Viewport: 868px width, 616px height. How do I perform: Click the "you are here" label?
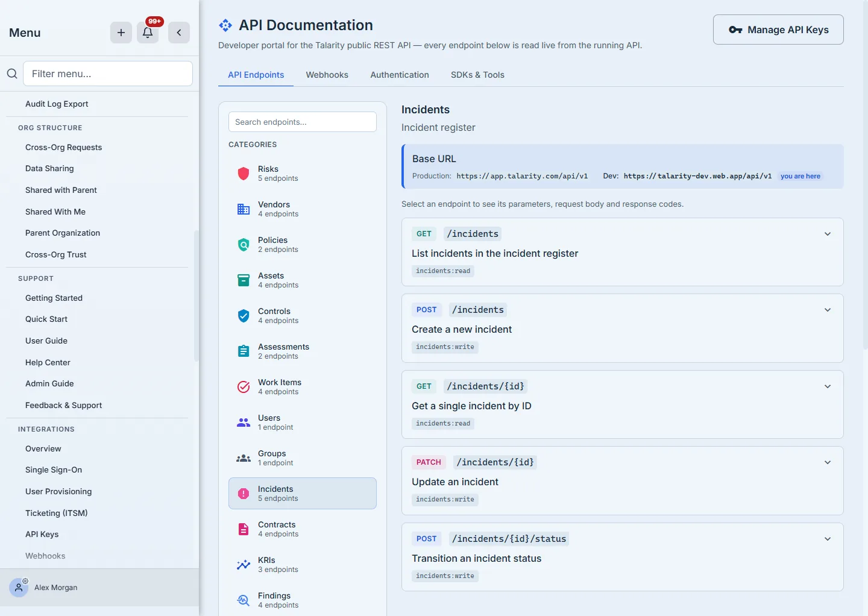tap(800, 176)
